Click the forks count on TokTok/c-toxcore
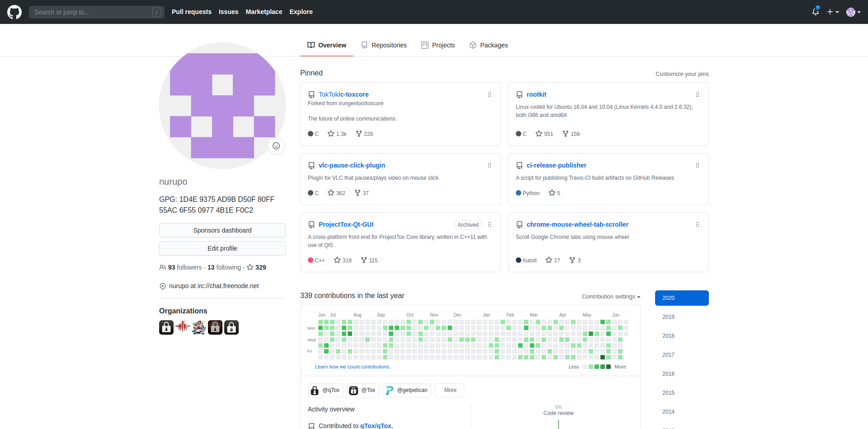Viewport: 868px width, 429px height. (364, 134)
